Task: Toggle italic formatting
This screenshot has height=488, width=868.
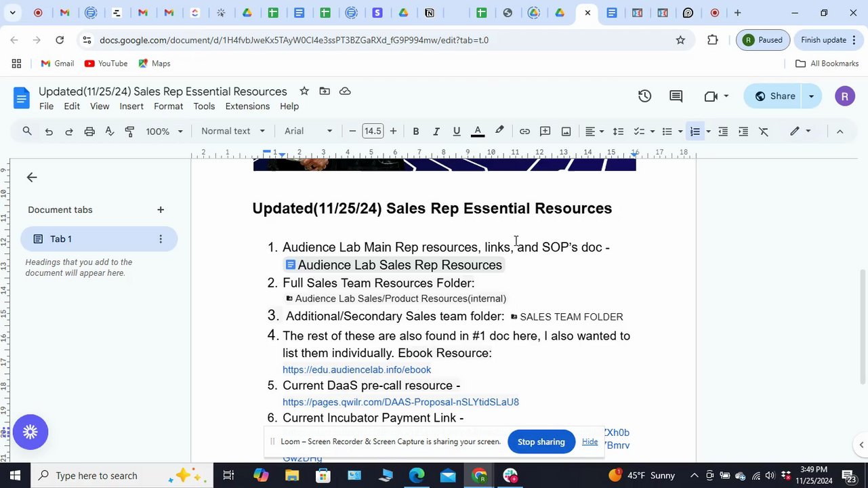Action: 436,131
